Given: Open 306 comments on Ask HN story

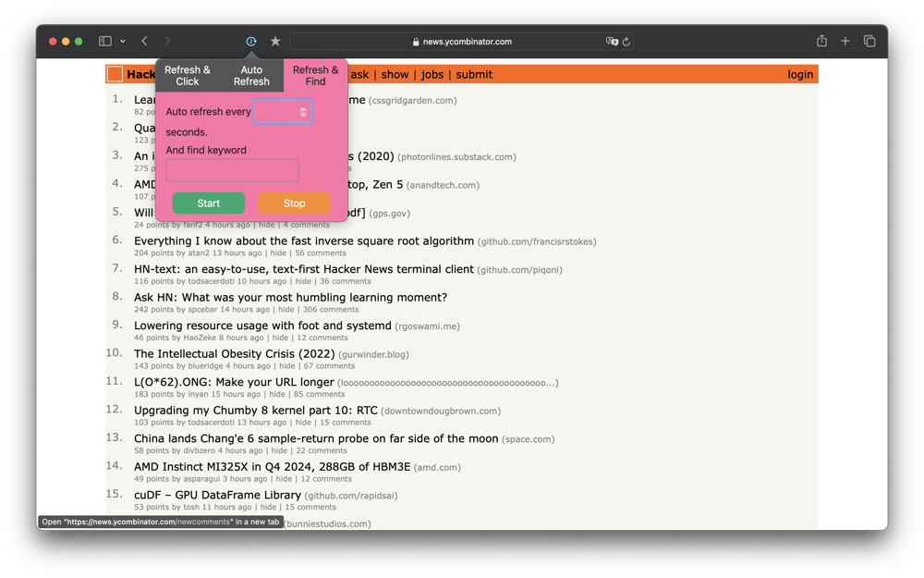Looking at the screenshot, I should [331, 310].
